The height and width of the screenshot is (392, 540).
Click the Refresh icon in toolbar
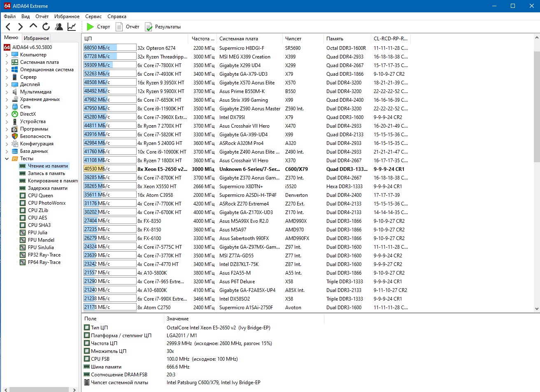tap(46, 27)
